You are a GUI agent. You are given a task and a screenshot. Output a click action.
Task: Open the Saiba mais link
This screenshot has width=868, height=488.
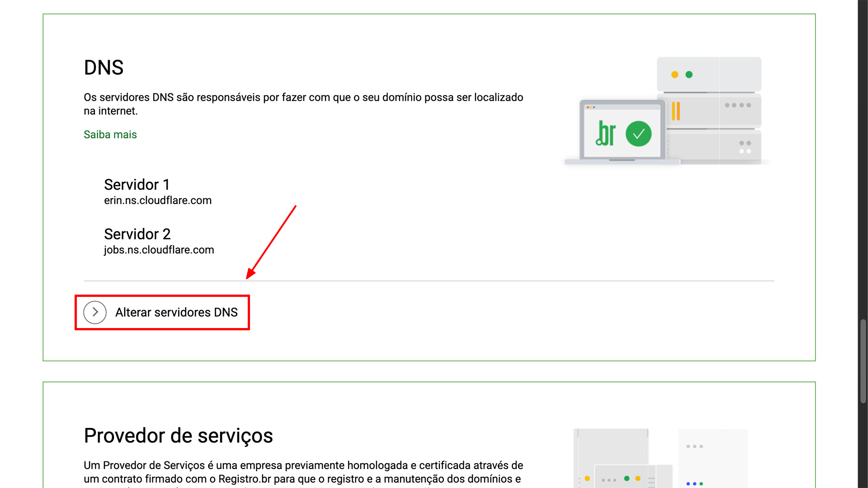[110, 135]
